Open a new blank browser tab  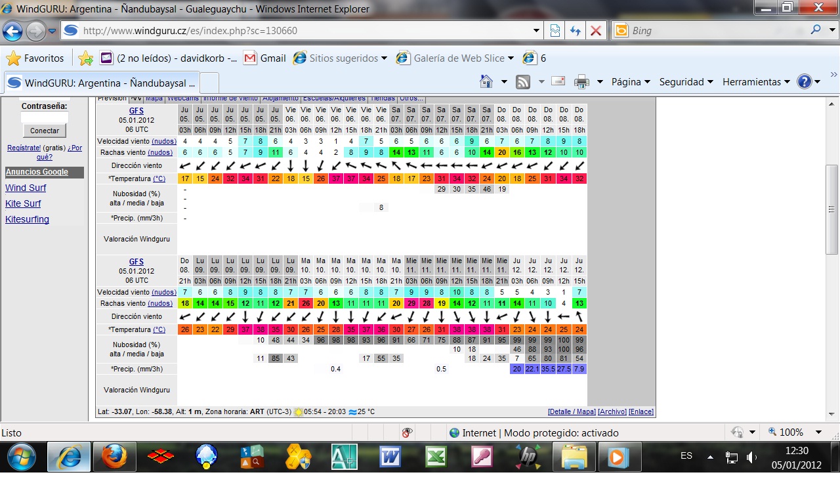click(x=209, y=83)
